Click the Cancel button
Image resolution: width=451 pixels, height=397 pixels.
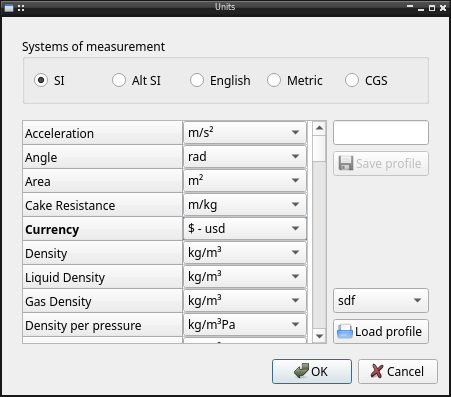(398, 371)
